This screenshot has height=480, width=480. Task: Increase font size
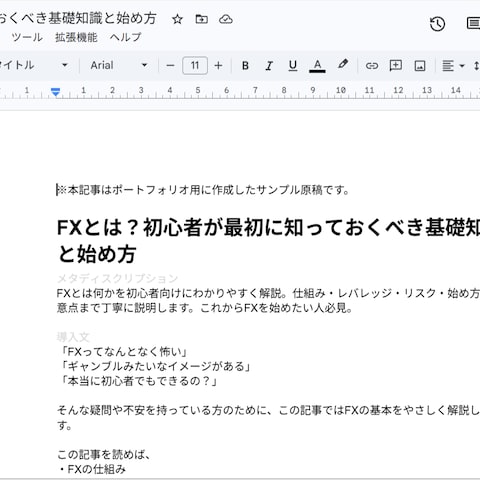[218, 66]
